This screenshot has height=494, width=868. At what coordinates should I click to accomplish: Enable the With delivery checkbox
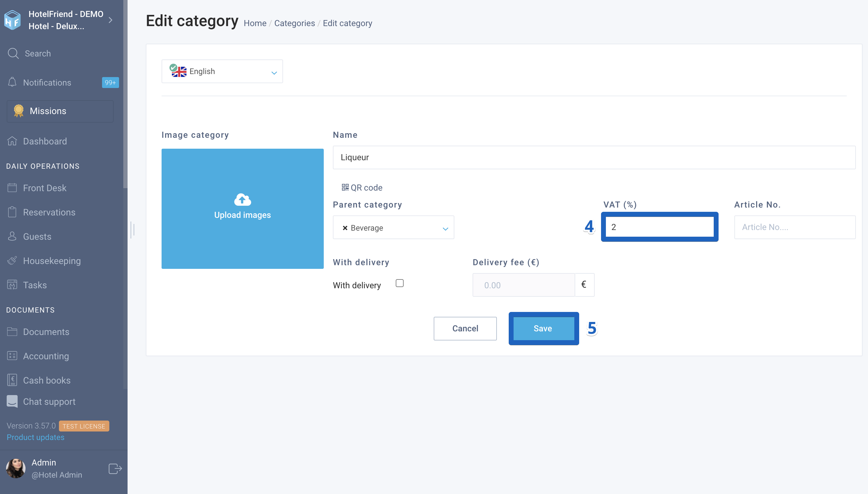pos(399,283)
